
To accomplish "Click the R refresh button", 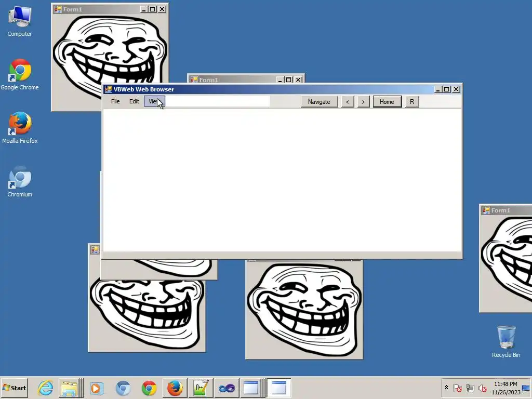I will [412, 102].
